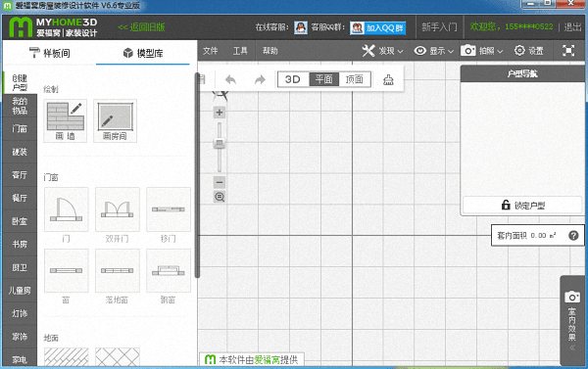Click the help question mark icon
This screenshot has width=588, height=369.
pos(573,235)
